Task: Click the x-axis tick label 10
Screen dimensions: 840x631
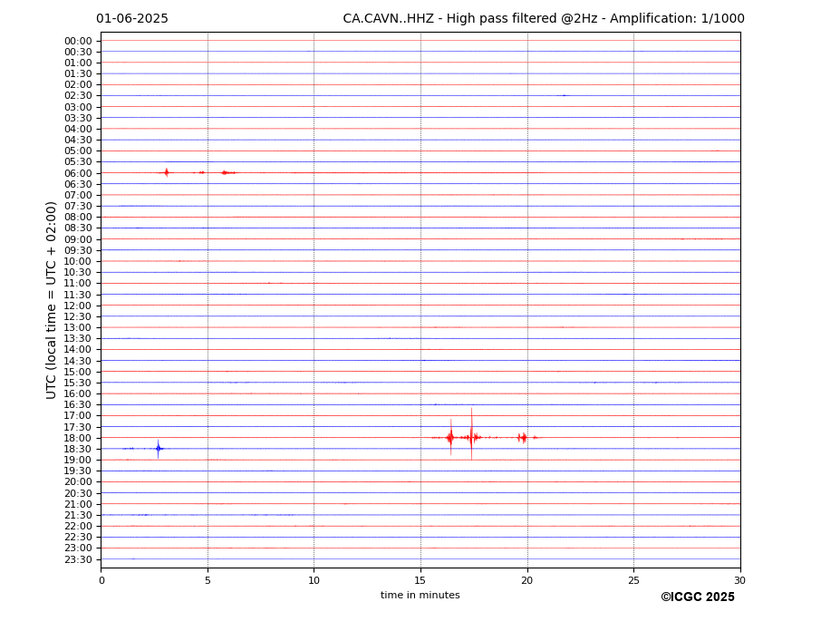Action: pos(314,580)
